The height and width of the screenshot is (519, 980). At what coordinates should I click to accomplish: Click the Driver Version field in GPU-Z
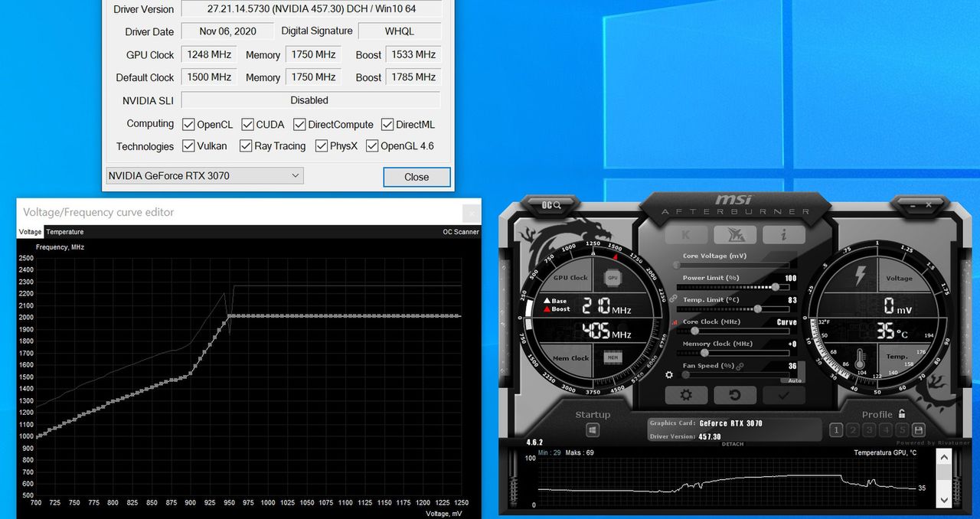click(312, 9)
